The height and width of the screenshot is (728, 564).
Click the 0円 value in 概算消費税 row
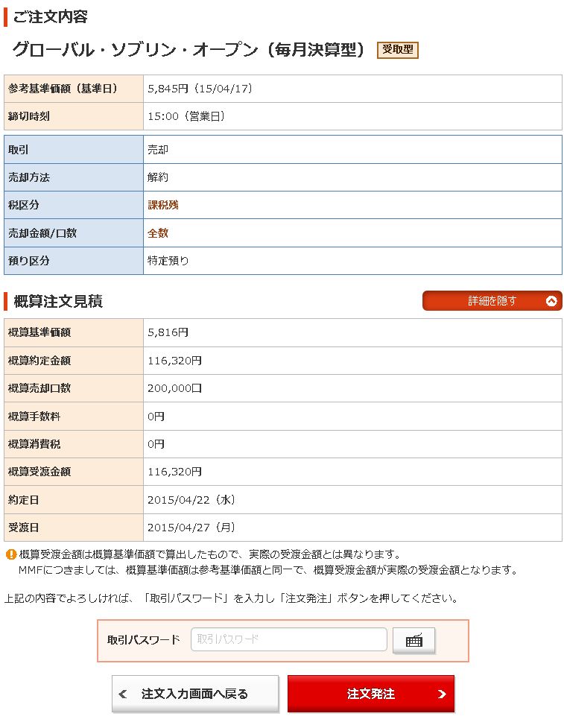[x=156, y=444]
